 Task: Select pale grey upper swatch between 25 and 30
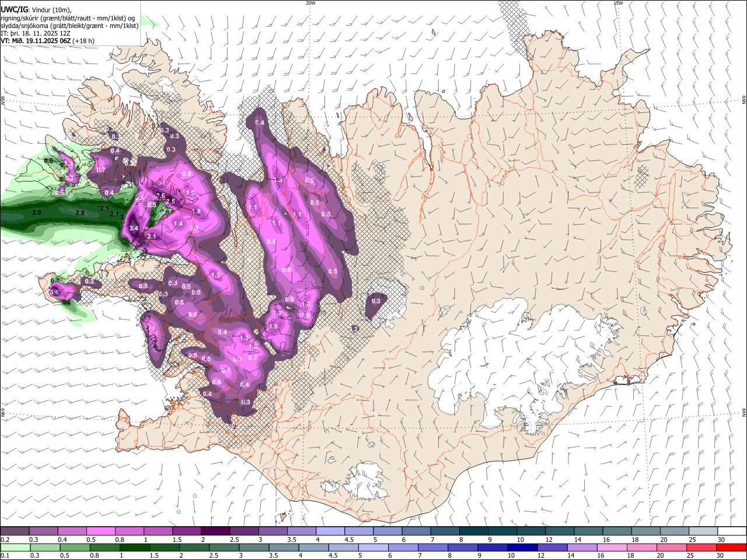click(703, 531)
